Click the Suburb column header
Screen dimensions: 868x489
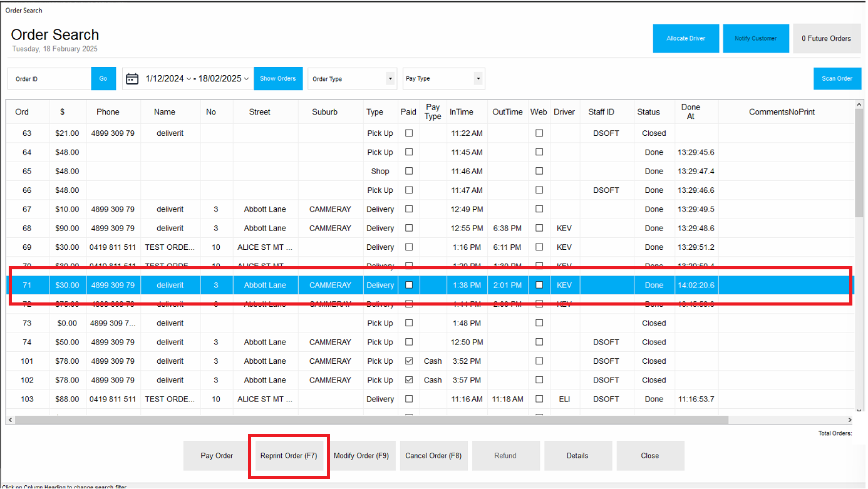pos(325,112)
